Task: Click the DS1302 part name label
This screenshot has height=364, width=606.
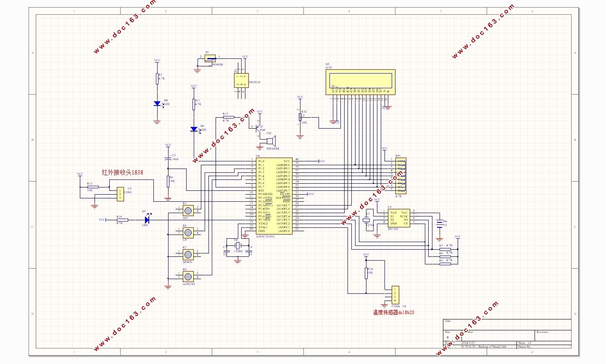Action: coord(394,229)
